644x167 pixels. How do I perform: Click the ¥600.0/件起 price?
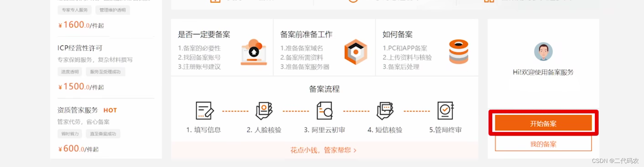(78, 149)
